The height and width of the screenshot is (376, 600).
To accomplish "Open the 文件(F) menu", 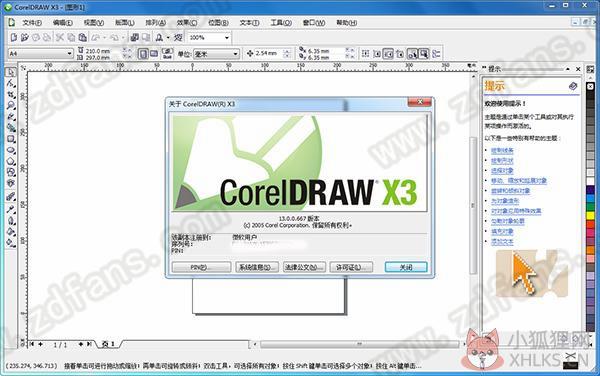I will [x=31, y=23].
